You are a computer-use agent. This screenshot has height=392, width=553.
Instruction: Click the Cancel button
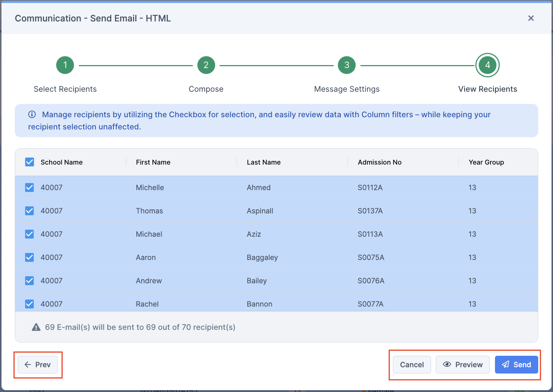coord(411,365)
